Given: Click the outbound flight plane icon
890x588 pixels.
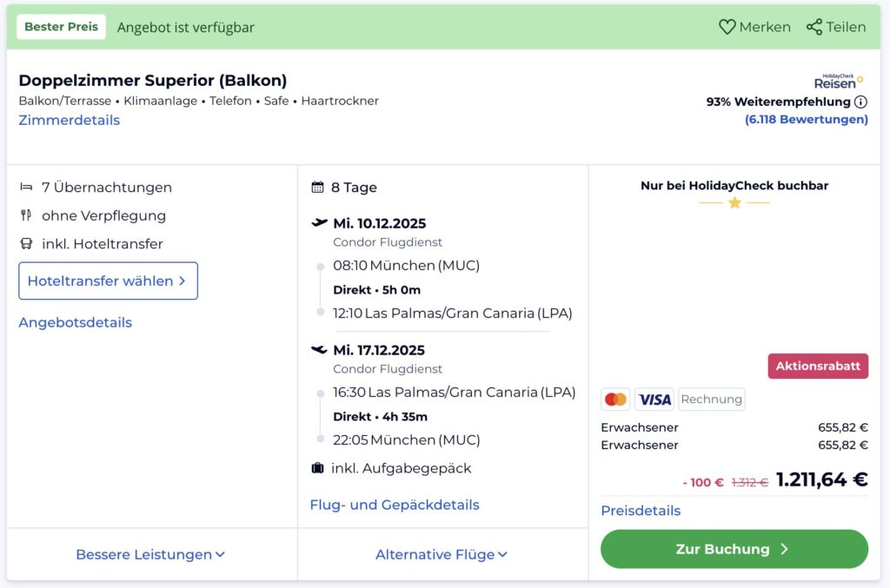Looking at the screenshot, I should 319,223.
